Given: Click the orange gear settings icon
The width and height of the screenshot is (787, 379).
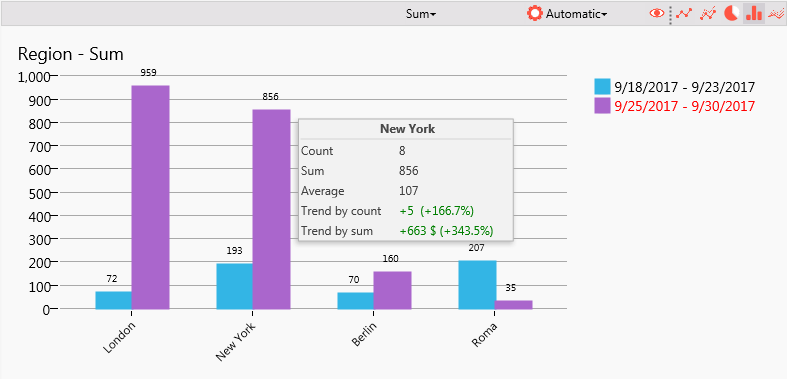Looking at the screenshot, I should click(535, 14).
